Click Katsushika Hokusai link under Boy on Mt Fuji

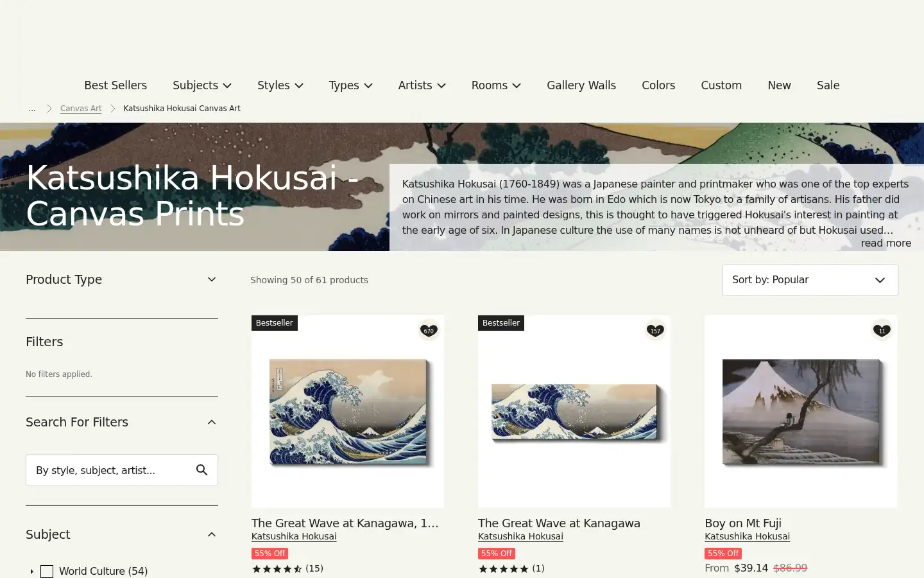[747, 536]
